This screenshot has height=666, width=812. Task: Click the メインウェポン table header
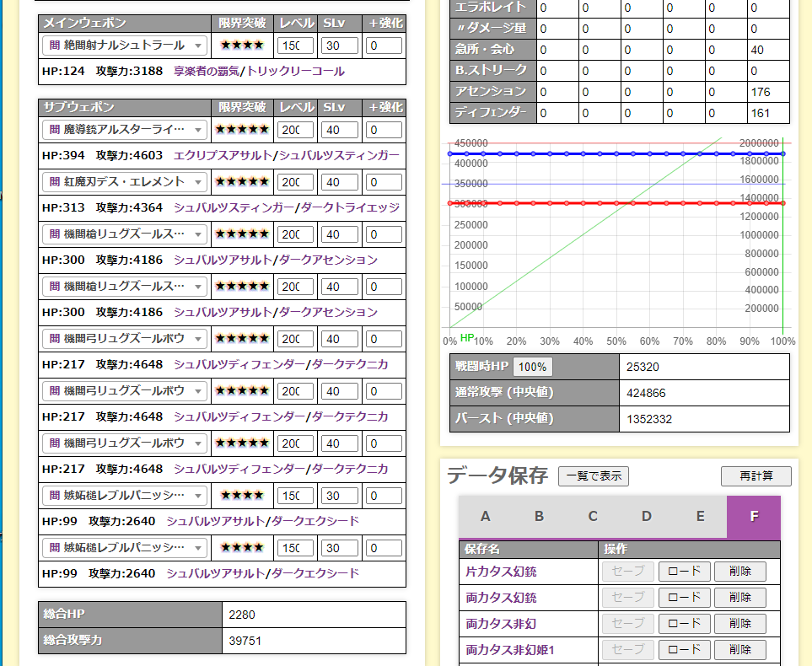tap(125, 24)
